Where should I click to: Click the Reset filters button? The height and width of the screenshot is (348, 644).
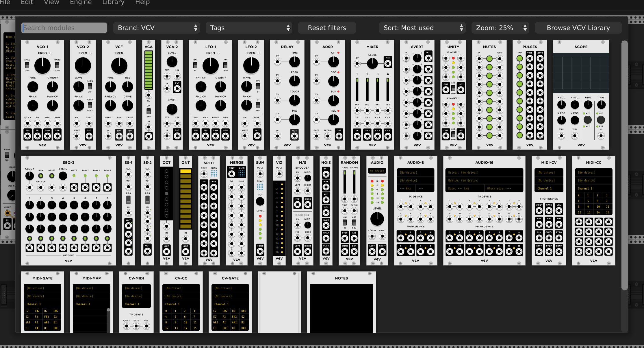pos(327,27)
